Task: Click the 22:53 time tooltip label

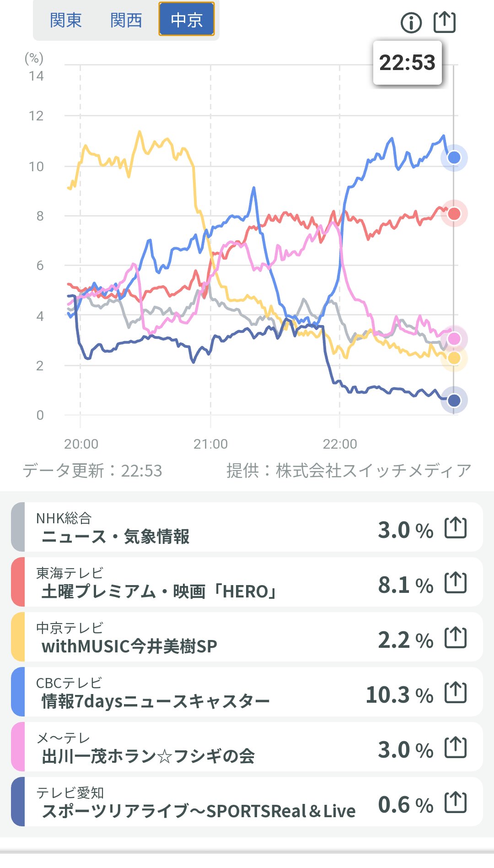Action: (407, 63)
